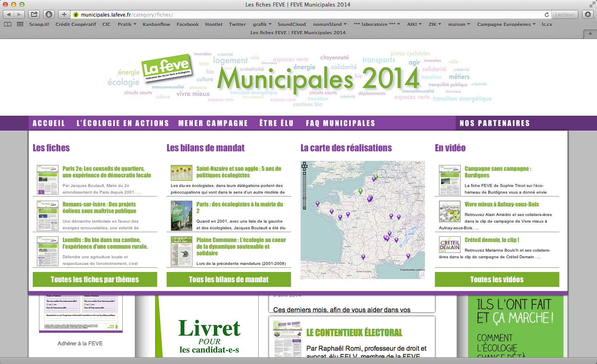
Task: Open ÊTRE ÉLU menu
Action: point(277,123)
